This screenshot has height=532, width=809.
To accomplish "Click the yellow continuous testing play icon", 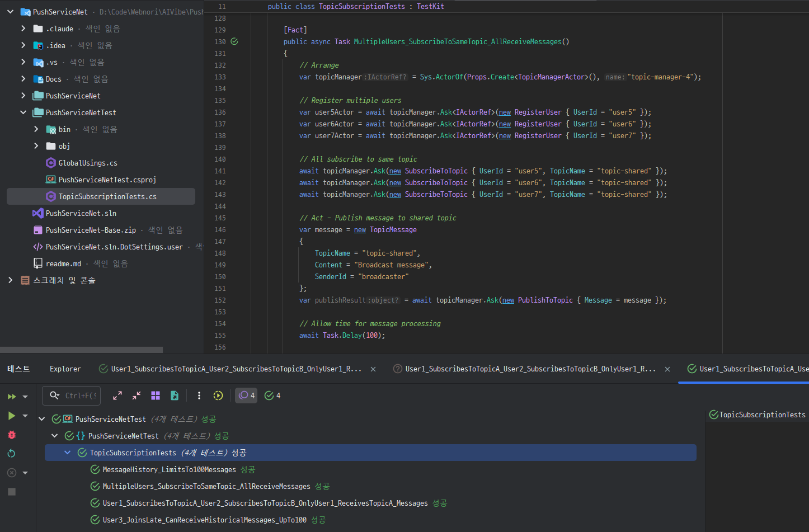I will pos(218,396).
